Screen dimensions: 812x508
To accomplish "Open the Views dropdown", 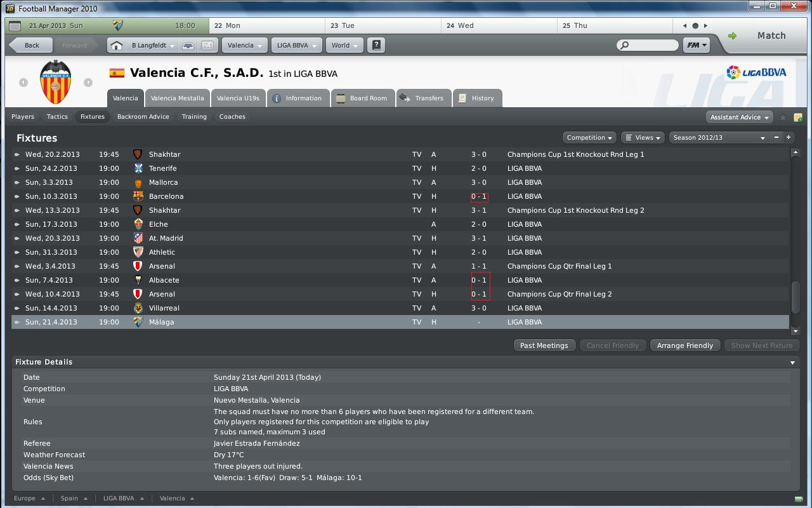I will coord(642,138).
